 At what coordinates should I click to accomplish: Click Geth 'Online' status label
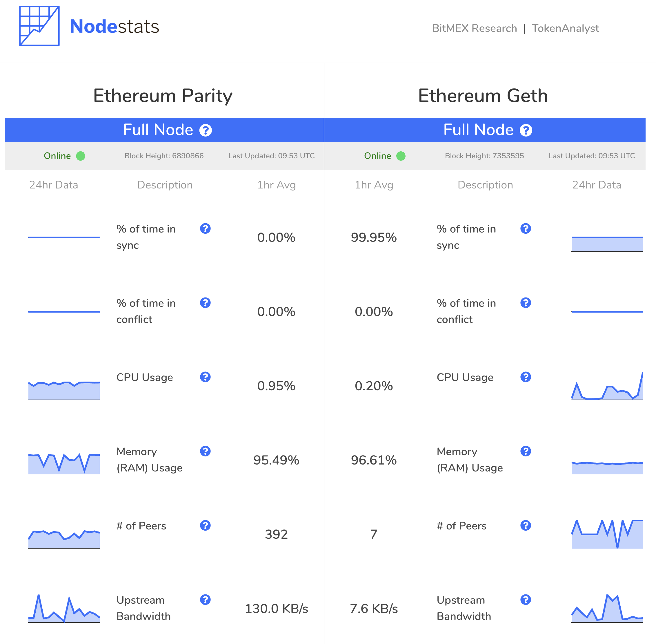click(x=377, y=156)
